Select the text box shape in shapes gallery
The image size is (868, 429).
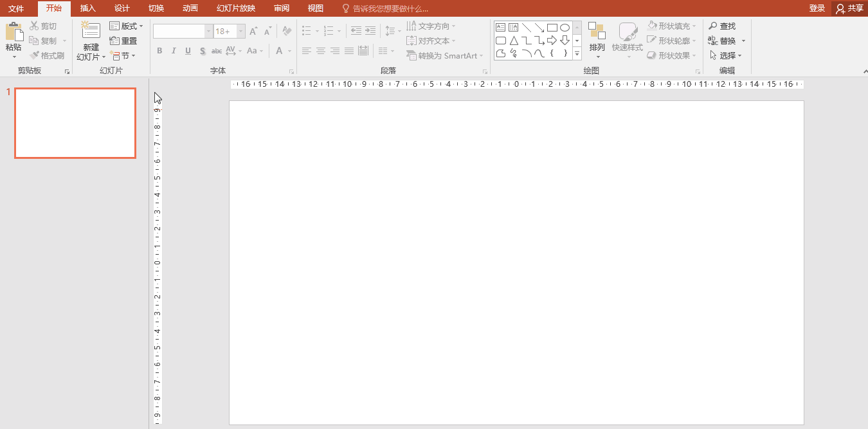point(500,28)
